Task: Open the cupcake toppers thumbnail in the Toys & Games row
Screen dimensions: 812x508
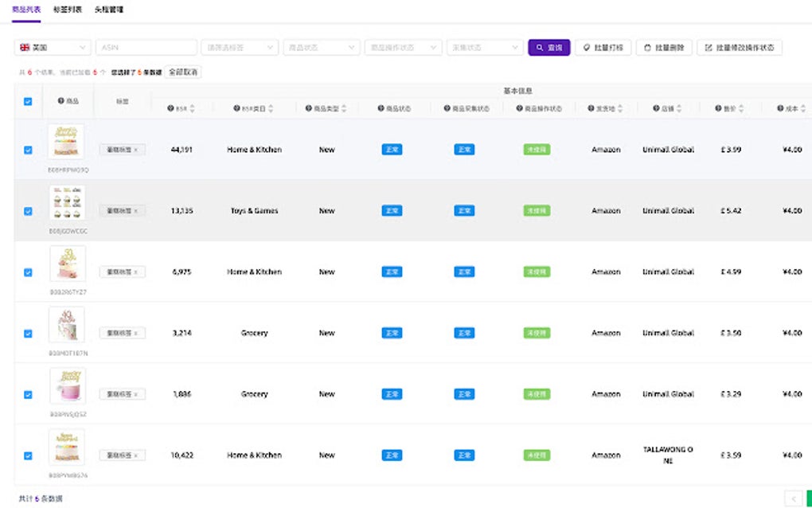Action: pyautogui.click(x=67, y=202)
